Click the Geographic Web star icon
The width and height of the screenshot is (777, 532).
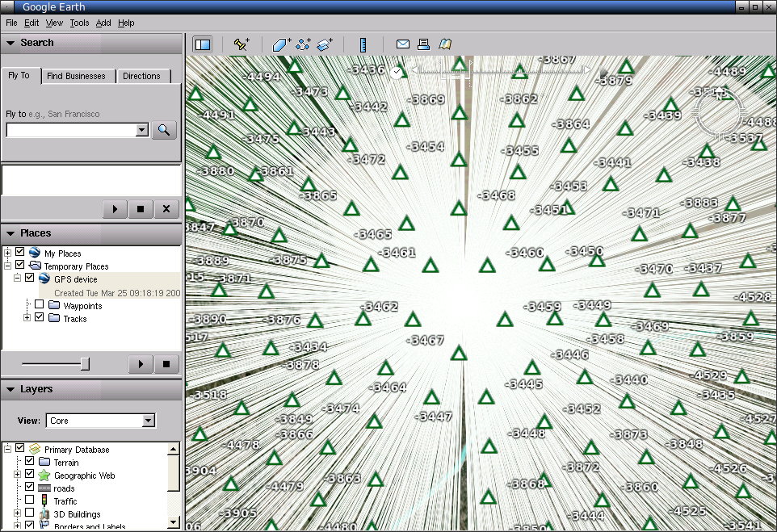point(44,475)
